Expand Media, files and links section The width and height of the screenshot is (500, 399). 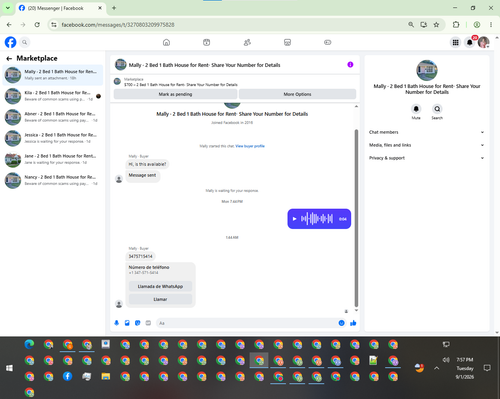pyautogui.click(x=426, y=145)
